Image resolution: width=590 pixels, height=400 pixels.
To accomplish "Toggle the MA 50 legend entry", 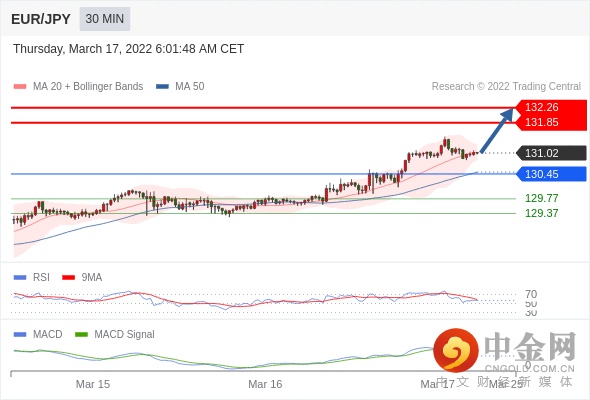I will [180, 87].
